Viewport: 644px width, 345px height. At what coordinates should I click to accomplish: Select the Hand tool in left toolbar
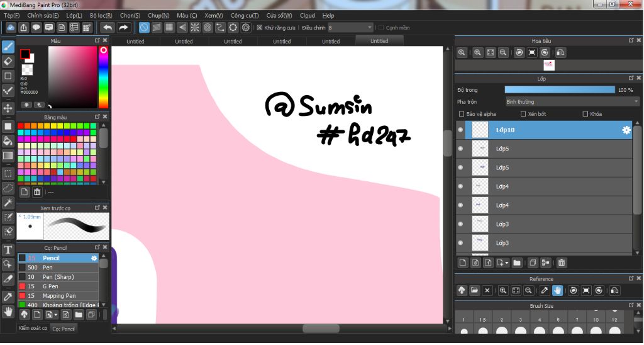coord(8,311)
